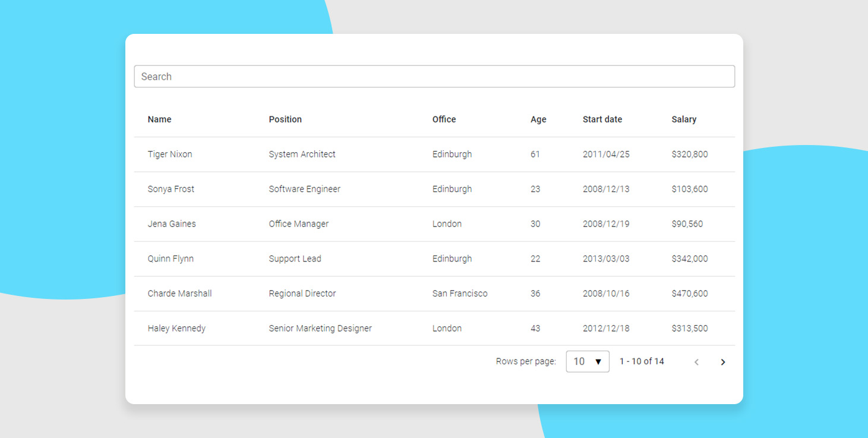The height and width of the screenshot is (438, 868).
Task: Click the Start date column header
Action: point(602,119)
